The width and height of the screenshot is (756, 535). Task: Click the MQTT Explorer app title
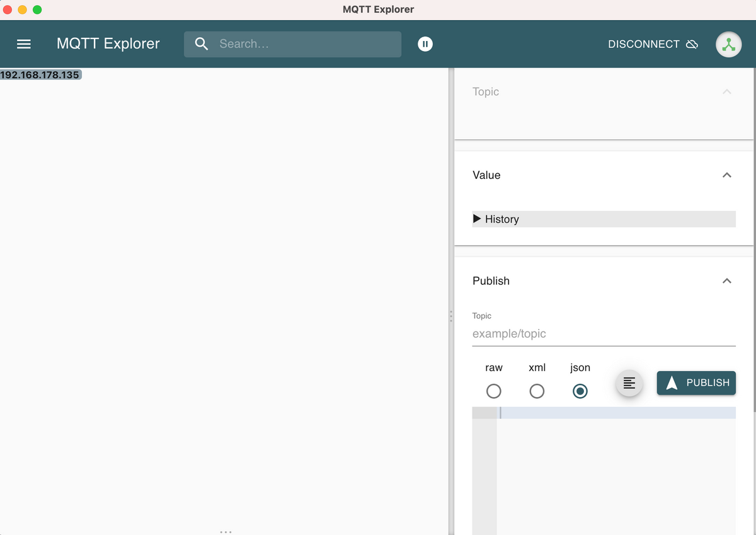pyautogui.click(x=108, y=44)
